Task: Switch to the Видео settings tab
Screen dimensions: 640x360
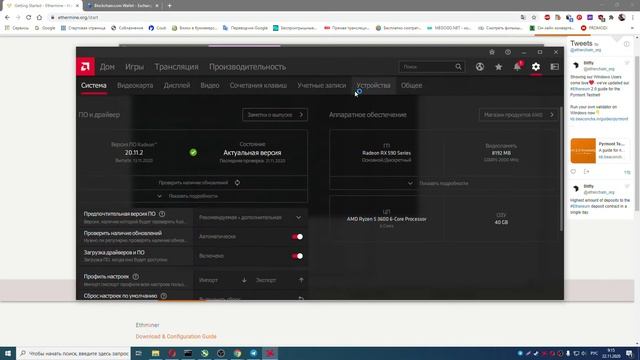Action: click(210, 86)
